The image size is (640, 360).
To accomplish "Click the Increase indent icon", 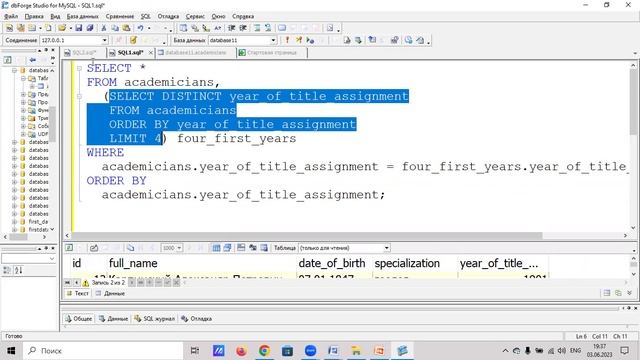I will [243, 28].
